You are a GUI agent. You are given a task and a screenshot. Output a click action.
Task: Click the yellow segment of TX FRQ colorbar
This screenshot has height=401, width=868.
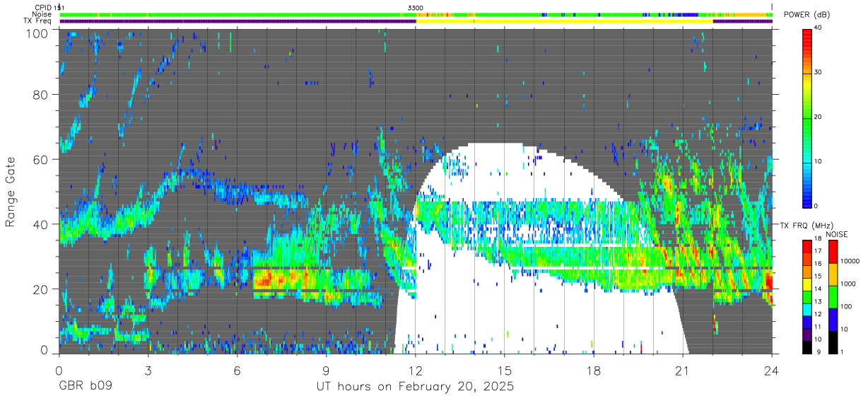tap(808, 284)
